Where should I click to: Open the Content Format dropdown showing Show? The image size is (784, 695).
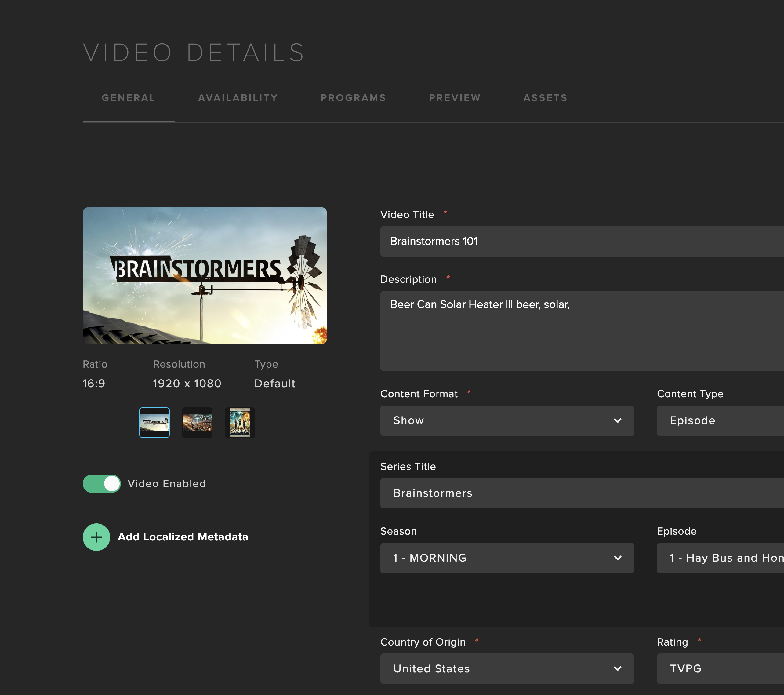pos(507,421)
